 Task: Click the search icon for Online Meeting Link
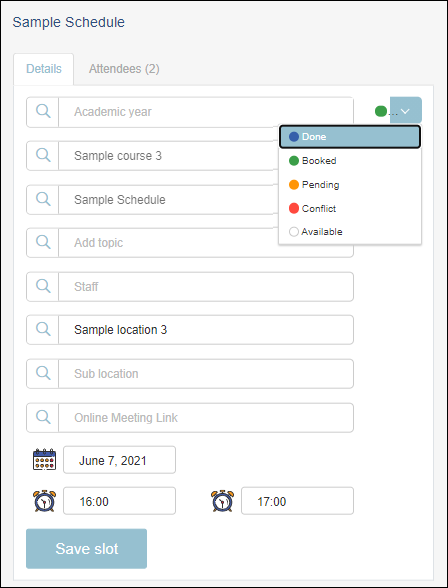(43, 417)
